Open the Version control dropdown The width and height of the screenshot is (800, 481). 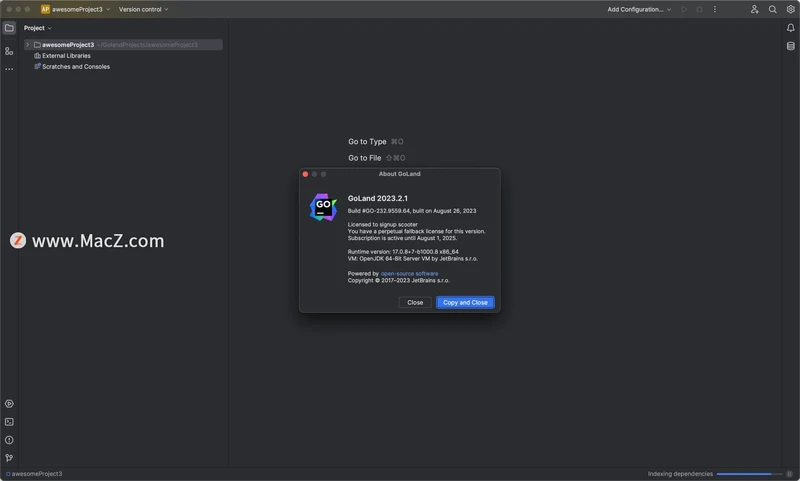coord(143,9)
